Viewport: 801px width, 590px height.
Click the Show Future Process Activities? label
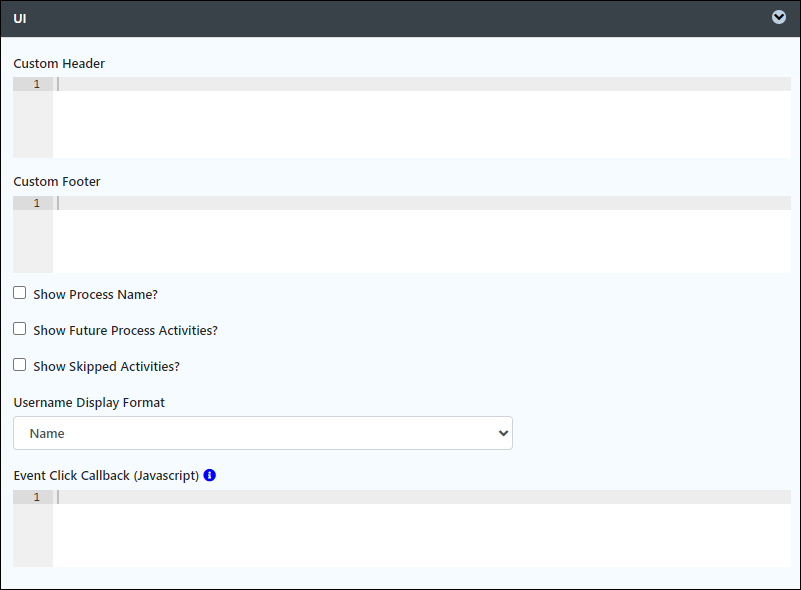point(126,331)
